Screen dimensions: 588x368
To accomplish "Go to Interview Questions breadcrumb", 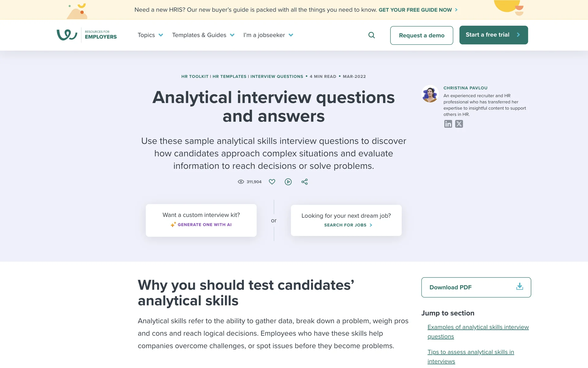I will (277, 77).
